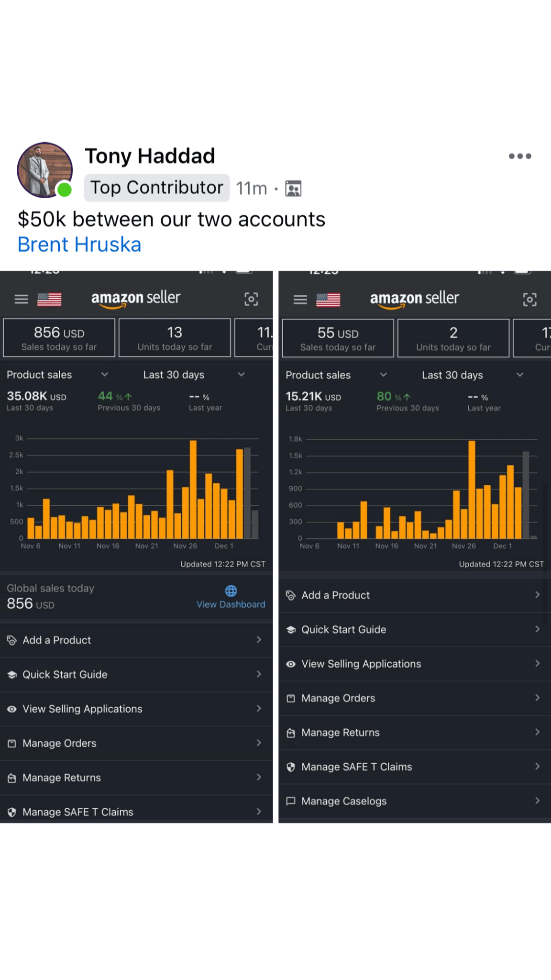Click the View Dashboard link
The height and width of the screenshot is (980, 551).
[x=231, y=604]
